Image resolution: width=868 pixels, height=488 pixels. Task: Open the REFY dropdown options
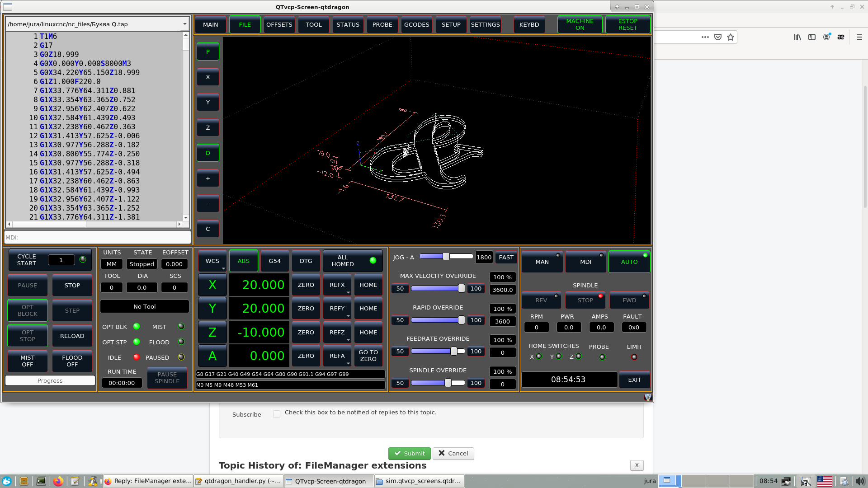click(x=348, y=316)
